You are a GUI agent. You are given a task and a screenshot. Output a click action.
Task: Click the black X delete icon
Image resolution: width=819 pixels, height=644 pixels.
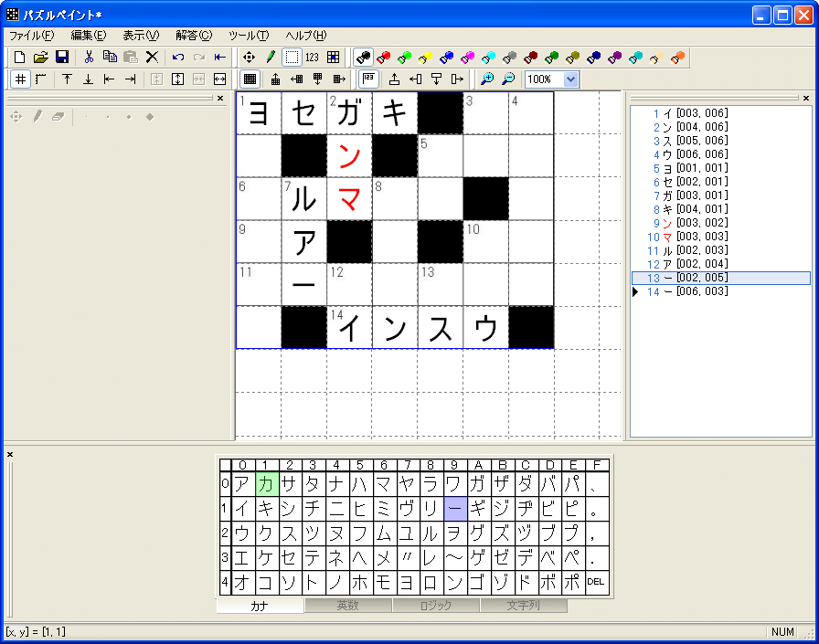point(152,57)
